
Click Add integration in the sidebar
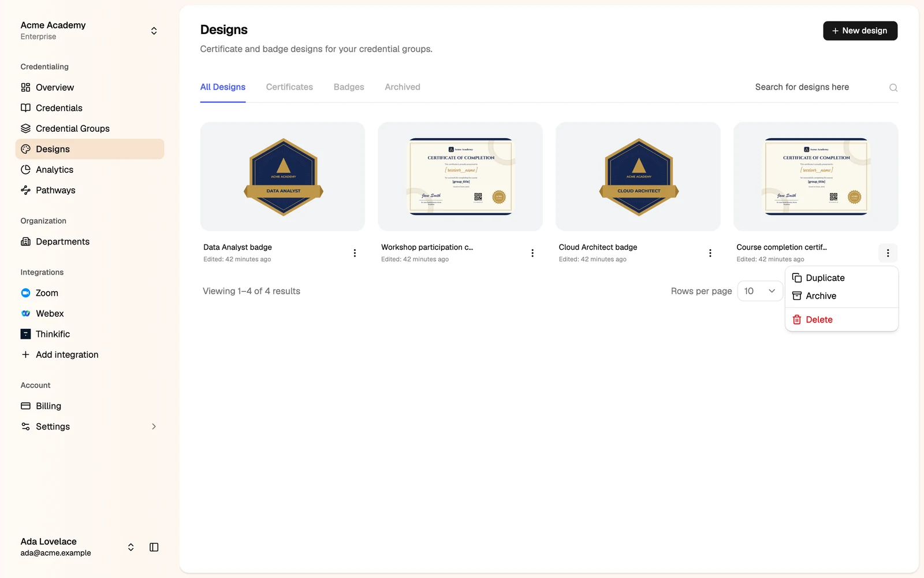90,355
